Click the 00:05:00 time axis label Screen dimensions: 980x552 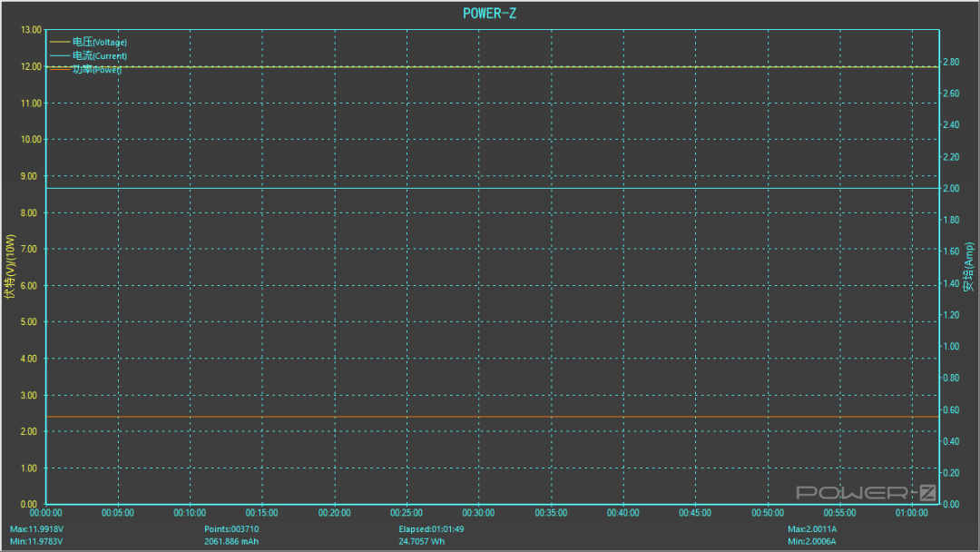(x=118, y=513)
